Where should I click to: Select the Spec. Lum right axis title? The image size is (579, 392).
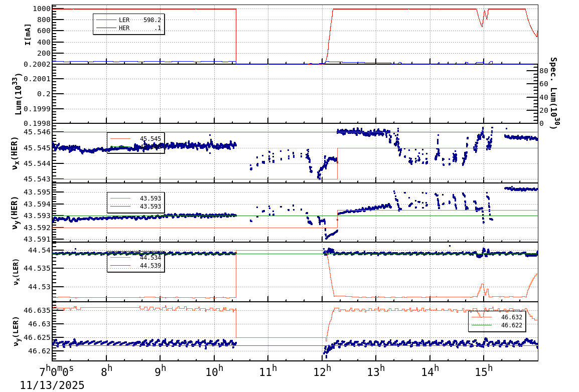tap(553, 93)
